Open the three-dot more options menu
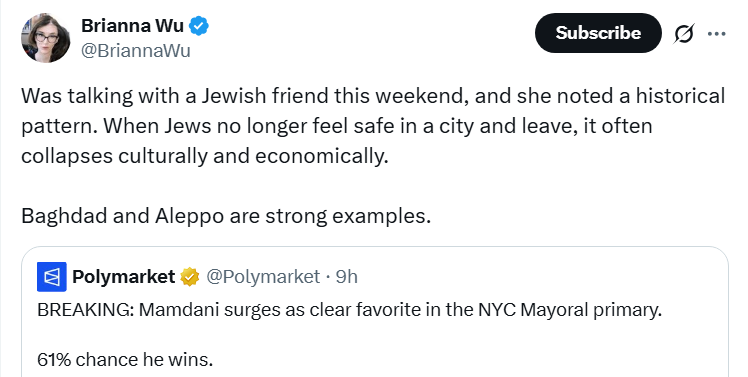Viewport: 748px width, 377px height. click(x=717, y=33)
